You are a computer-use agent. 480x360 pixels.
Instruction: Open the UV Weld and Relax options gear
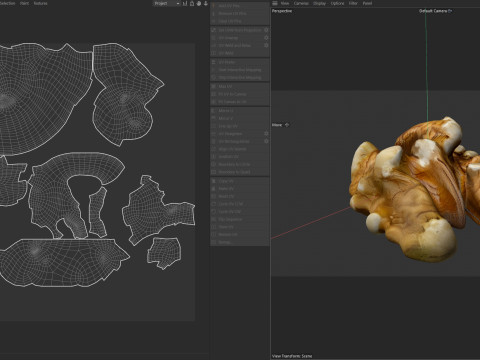[266, 45]
